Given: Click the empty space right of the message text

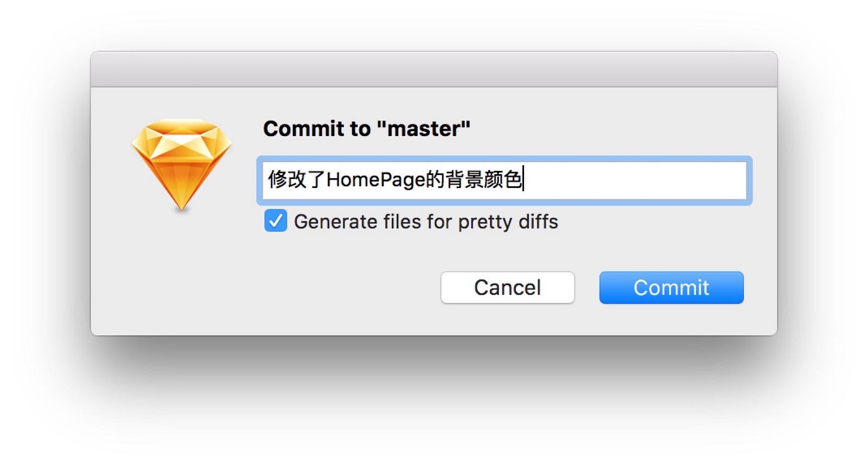Looking at the screenshot, I should tap(635, 180).
